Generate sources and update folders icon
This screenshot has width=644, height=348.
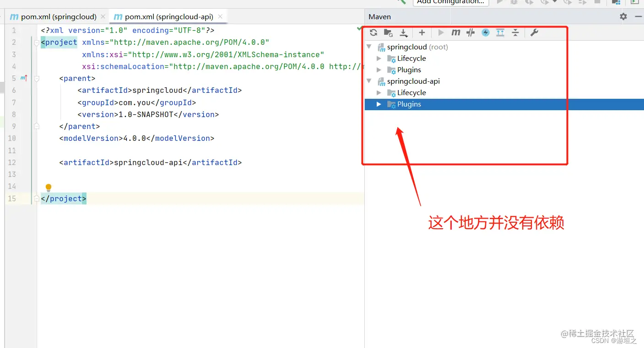coord(388,32)
